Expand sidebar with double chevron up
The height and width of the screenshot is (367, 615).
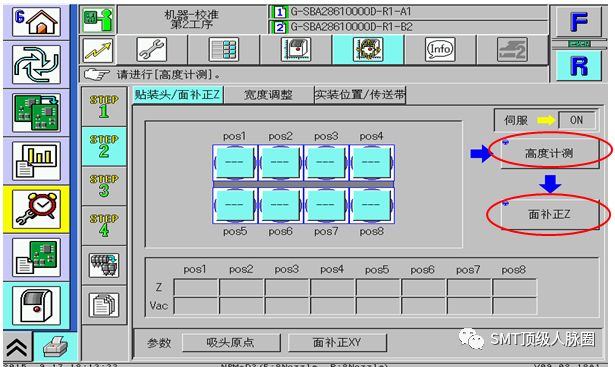[x=16, y=347]
